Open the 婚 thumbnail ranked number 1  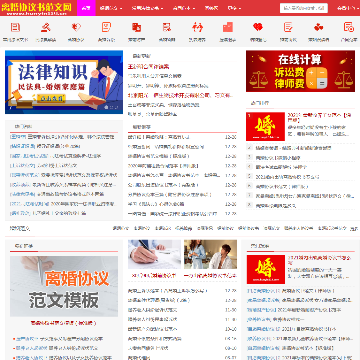click(265, 127)
